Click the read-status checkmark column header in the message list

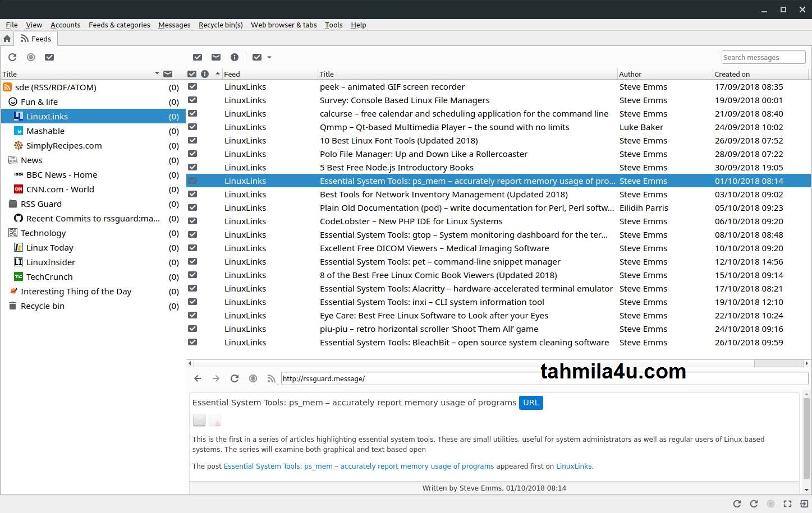192,74
